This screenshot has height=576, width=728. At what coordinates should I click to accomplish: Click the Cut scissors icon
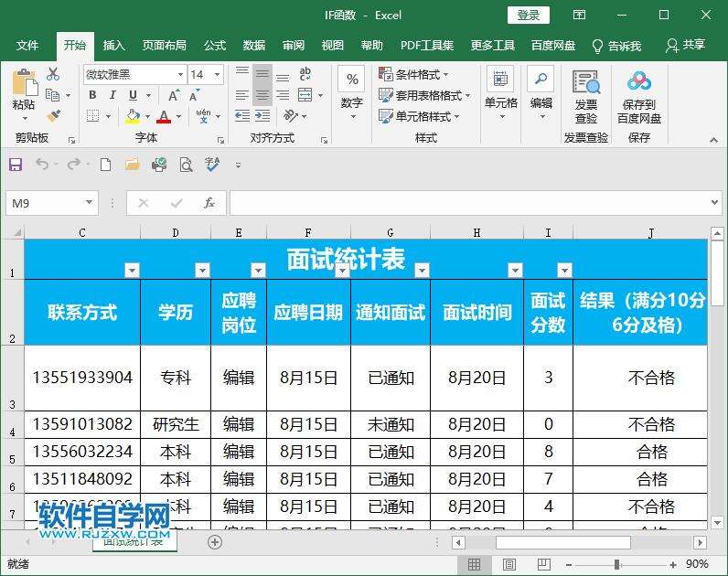tap(53, 74)
